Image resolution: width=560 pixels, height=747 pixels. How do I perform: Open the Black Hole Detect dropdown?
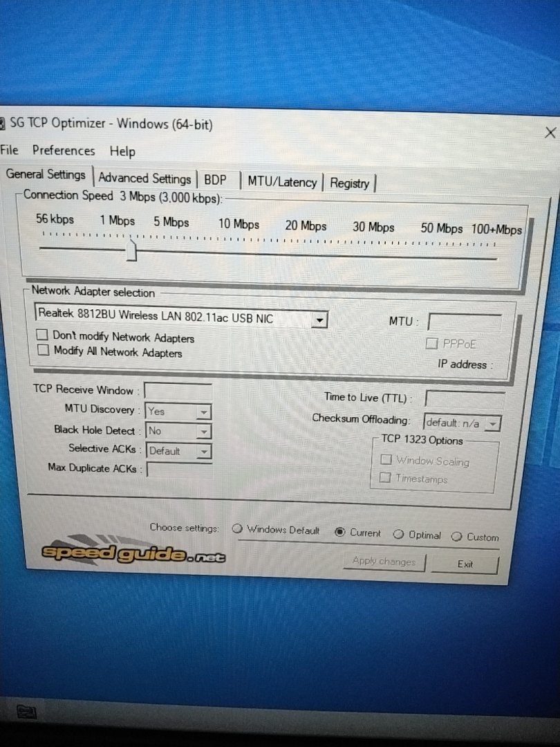pos(204,432)
